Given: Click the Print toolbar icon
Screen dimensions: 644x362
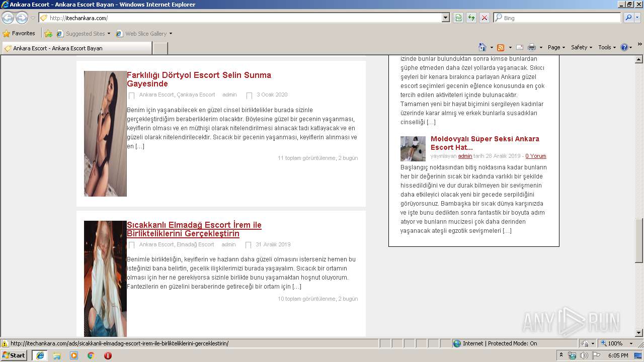Looking at the screenshot, I should coord(532,47).
